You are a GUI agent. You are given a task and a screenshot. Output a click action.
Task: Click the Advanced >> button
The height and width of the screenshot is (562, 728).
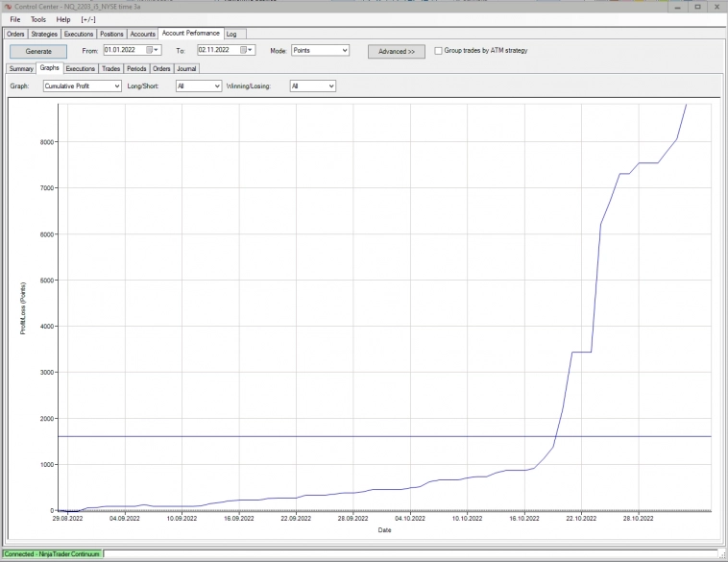[x=396, y=51]
